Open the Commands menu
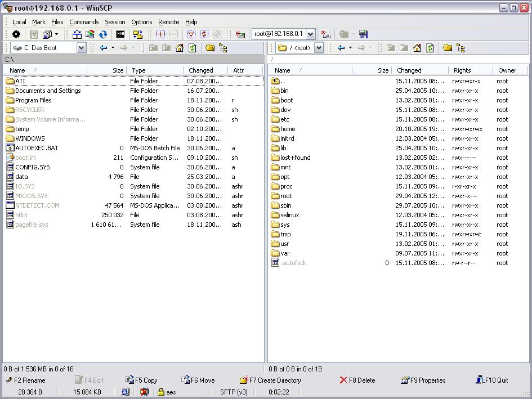The width and height of the screenshot is (532, 399). tap(84, 22)
